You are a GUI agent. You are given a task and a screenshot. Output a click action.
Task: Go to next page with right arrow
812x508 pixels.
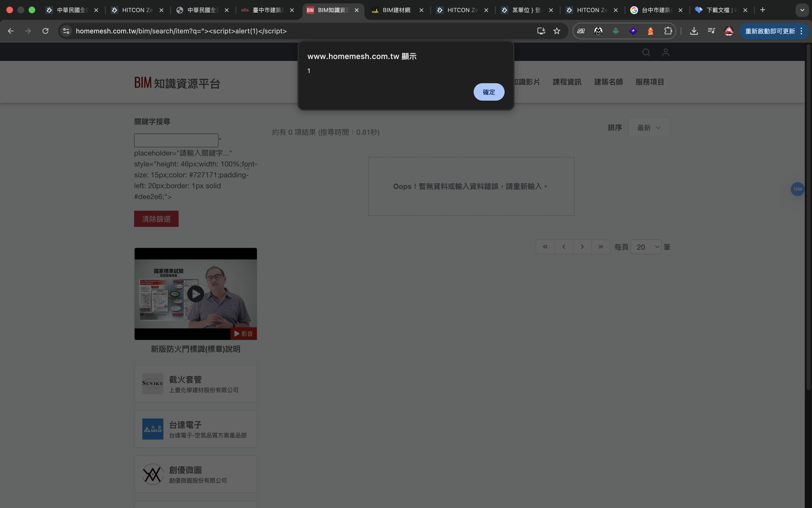[582, 247]
